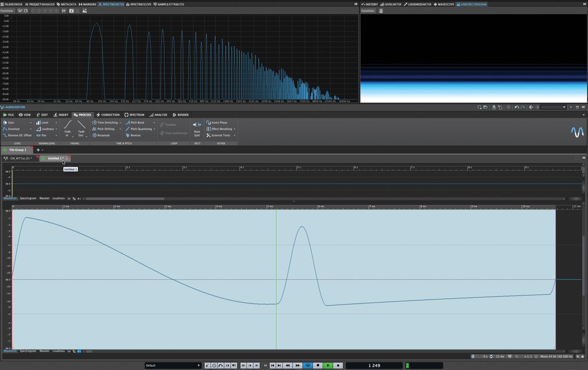
Task: Enable record in the transport bar
Action: pos(337,365)
